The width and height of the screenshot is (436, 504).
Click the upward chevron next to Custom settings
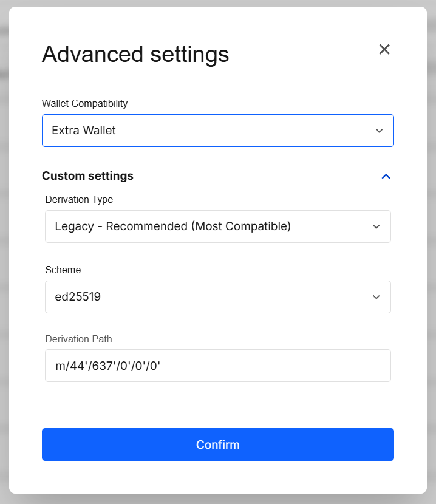(386, 176)
